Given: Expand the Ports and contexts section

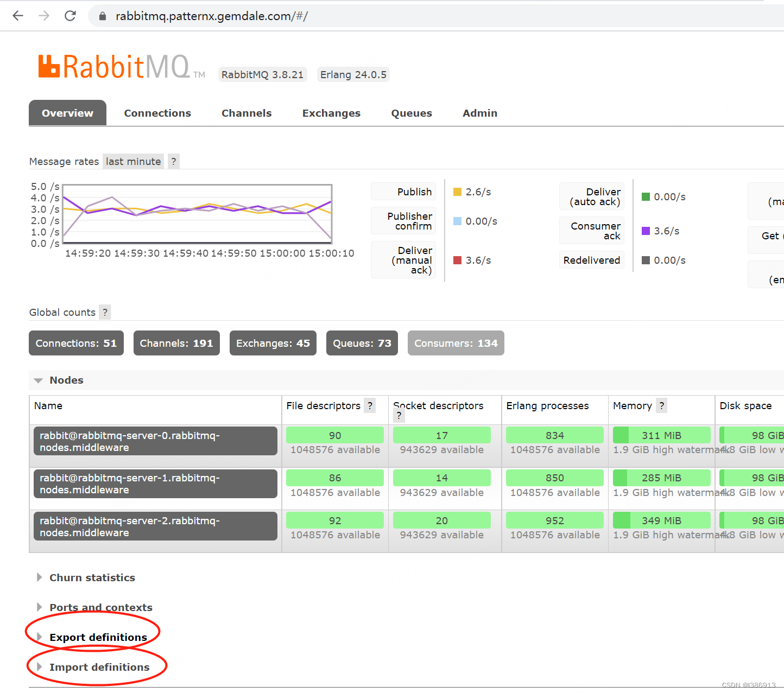Looking at the screenshot, I should [x=100, y=607].
